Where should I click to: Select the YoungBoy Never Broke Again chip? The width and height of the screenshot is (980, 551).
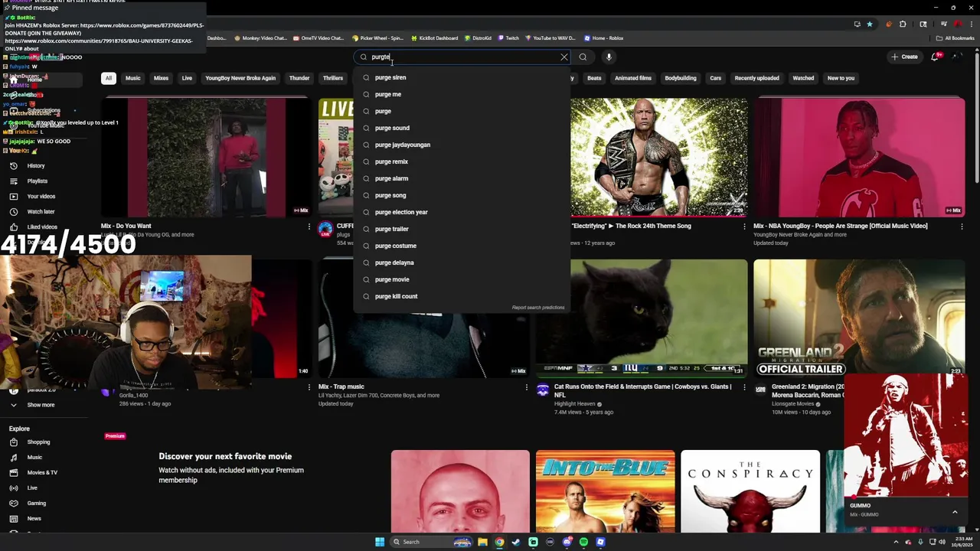(240, 78)
